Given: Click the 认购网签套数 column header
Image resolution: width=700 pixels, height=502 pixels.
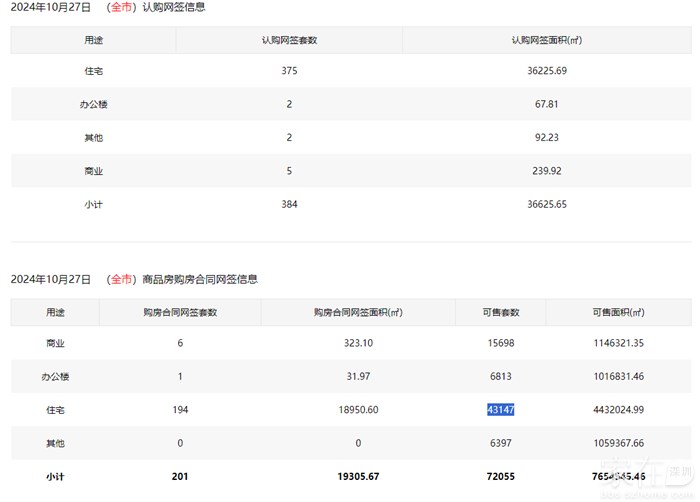Looking at the screenshot, I should (289, 40).
